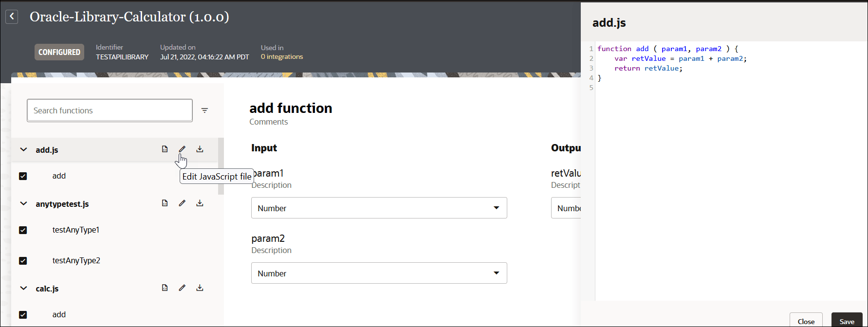This screenshot has width=868, height=327.
Task: Collapse the calc.js file group
Action: (23, 289)
